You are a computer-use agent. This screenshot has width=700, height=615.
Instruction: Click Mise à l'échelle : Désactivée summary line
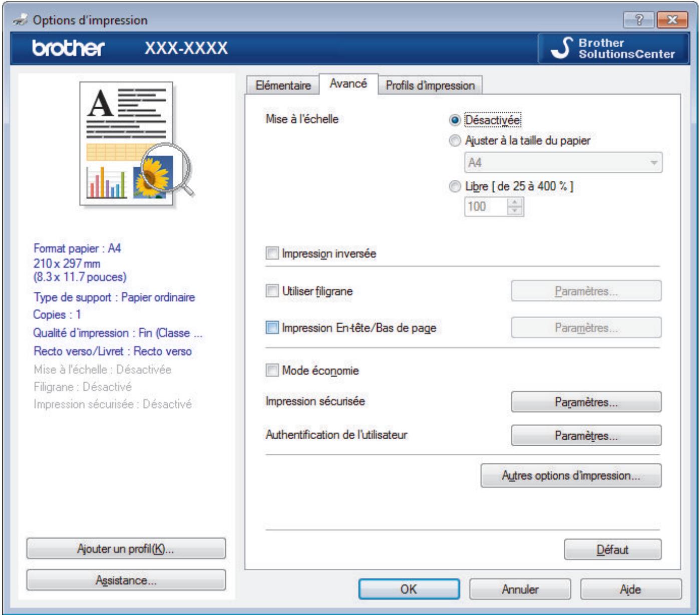coord(103,370)
